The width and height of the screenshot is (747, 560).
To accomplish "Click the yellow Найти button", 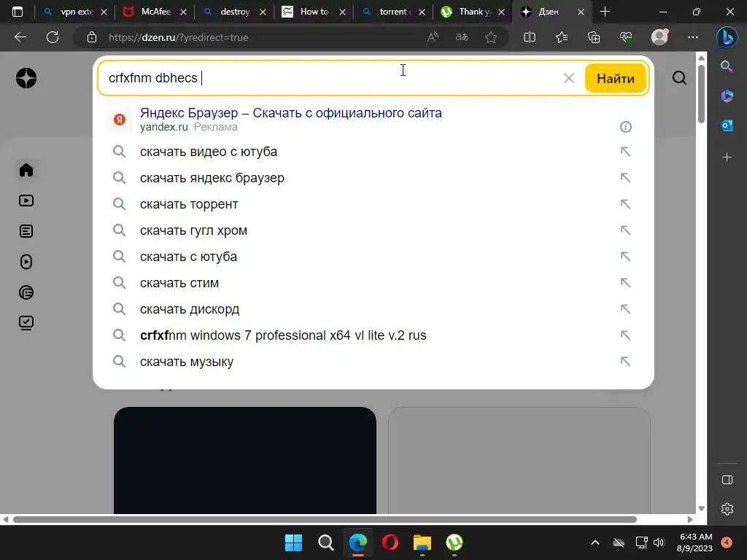I will point(616,78).
